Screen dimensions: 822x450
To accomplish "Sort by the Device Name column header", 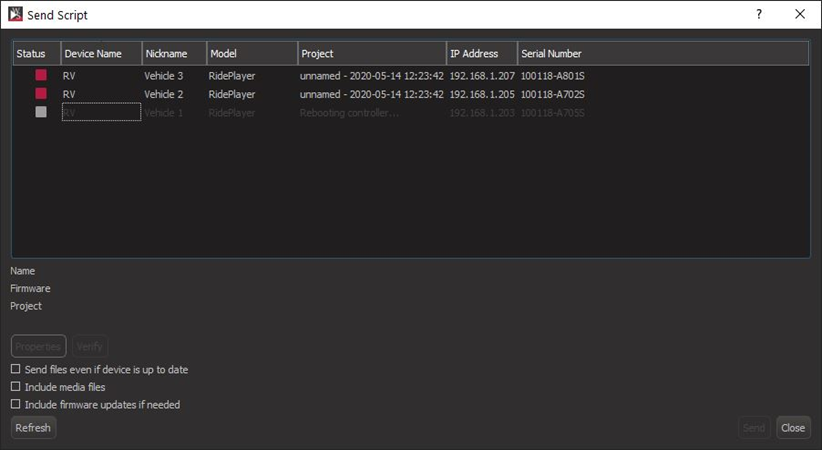I will (101, 53).
